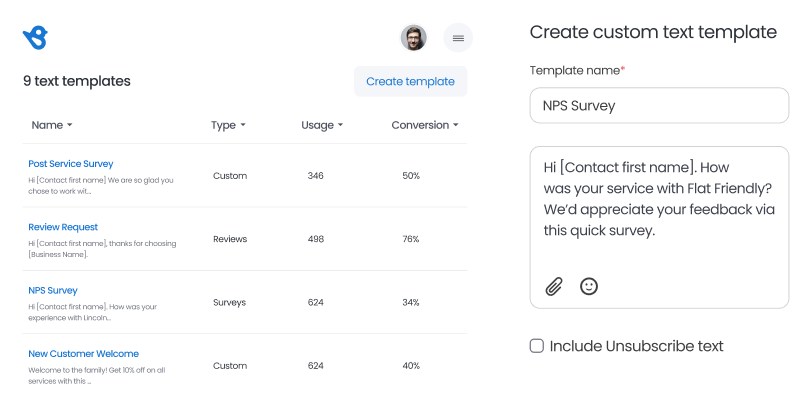Sort by Usage column arrow
812x419 pixels.
pos(322,125)
